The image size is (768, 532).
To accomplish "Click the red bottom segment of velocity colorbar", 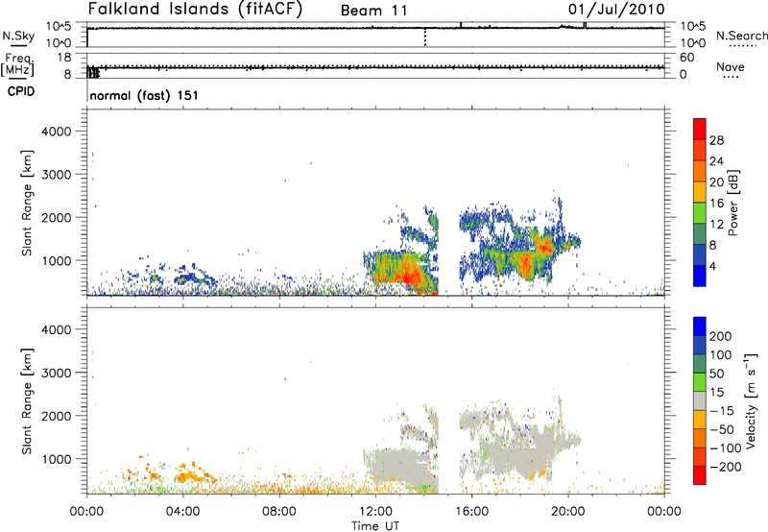I will tap(700, 475).
